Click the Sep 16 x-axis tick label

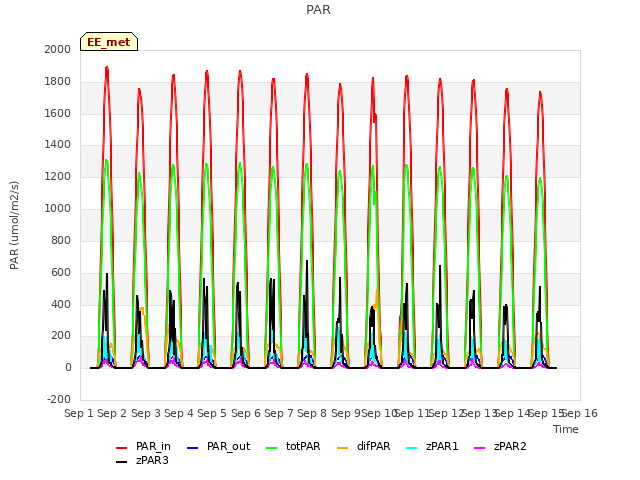580,413
